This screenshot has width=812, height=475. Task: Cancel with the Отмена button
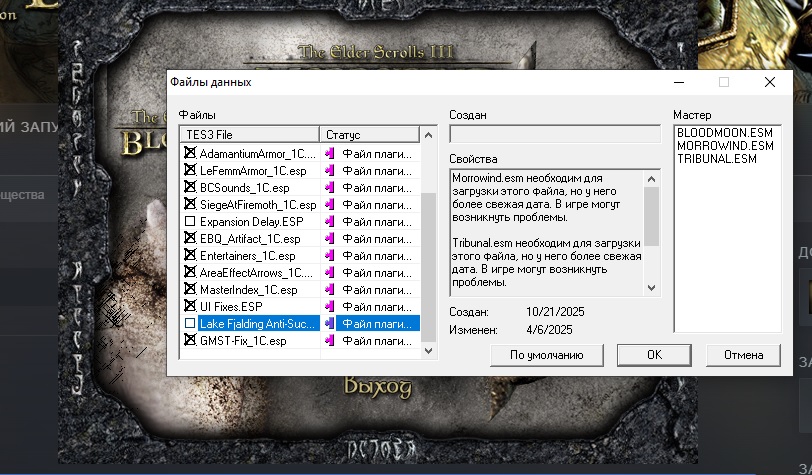pos(743,355)
